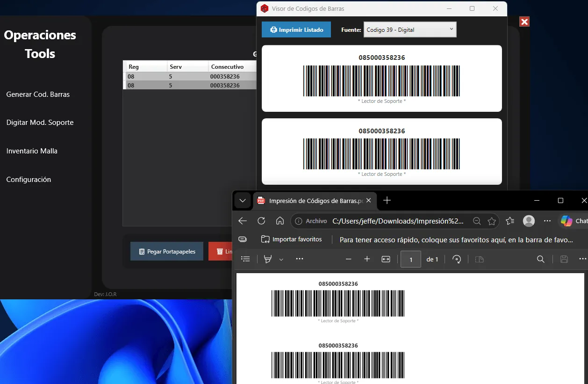Close the Impresión de Códigos de Barras tab
The width and height of the screenshot is (588, 384).
369,201
